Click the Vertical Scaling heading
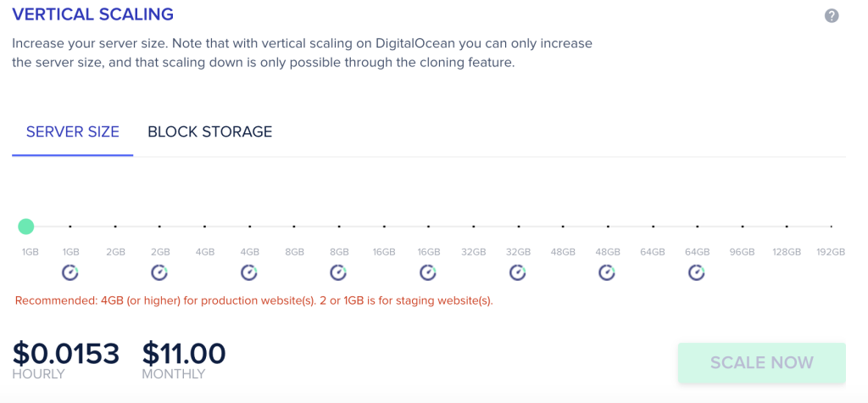Viewport: 868px width, 403px height. [92, 14]
